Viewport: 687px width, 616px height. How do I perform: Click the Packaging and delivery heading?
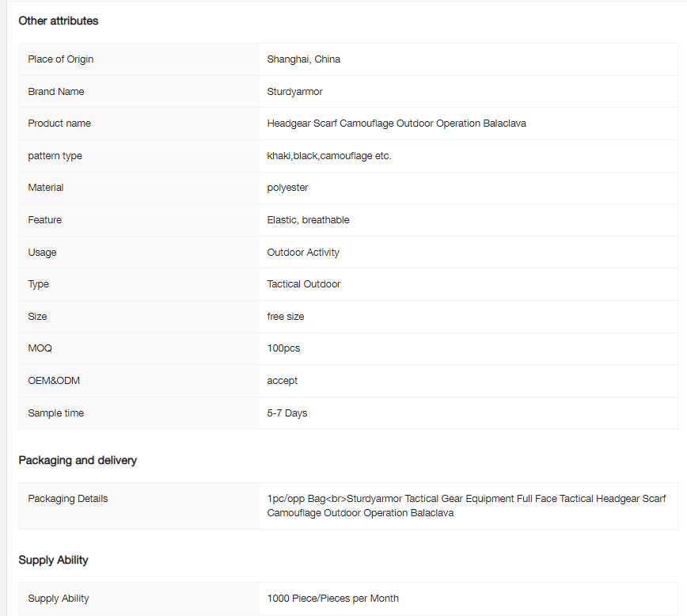[x=78, y=460]
